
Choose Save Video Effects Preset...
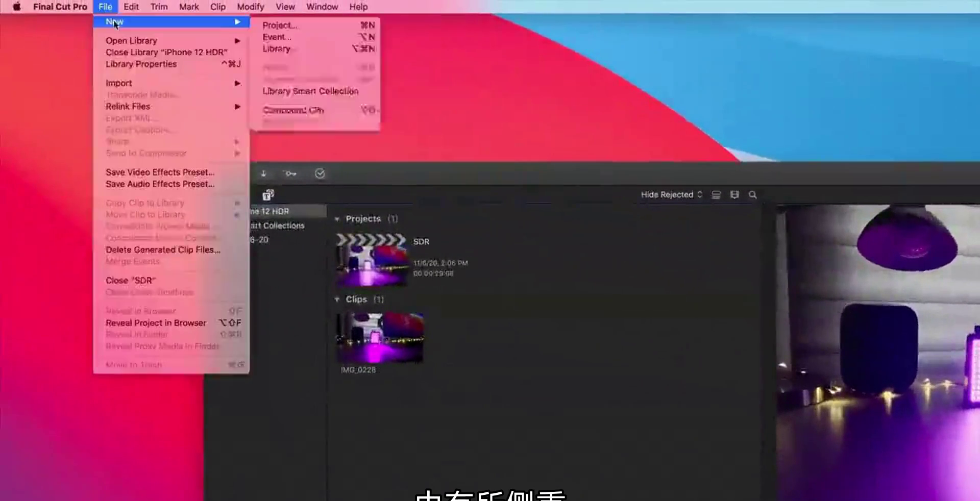(x=171, y=172)
